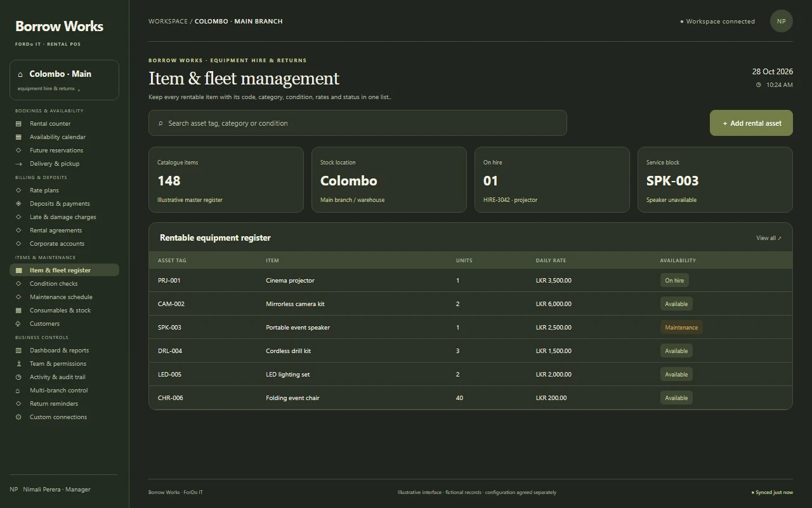
Task: Click the Future reservations diamond icon
Action: click(18, 150)
